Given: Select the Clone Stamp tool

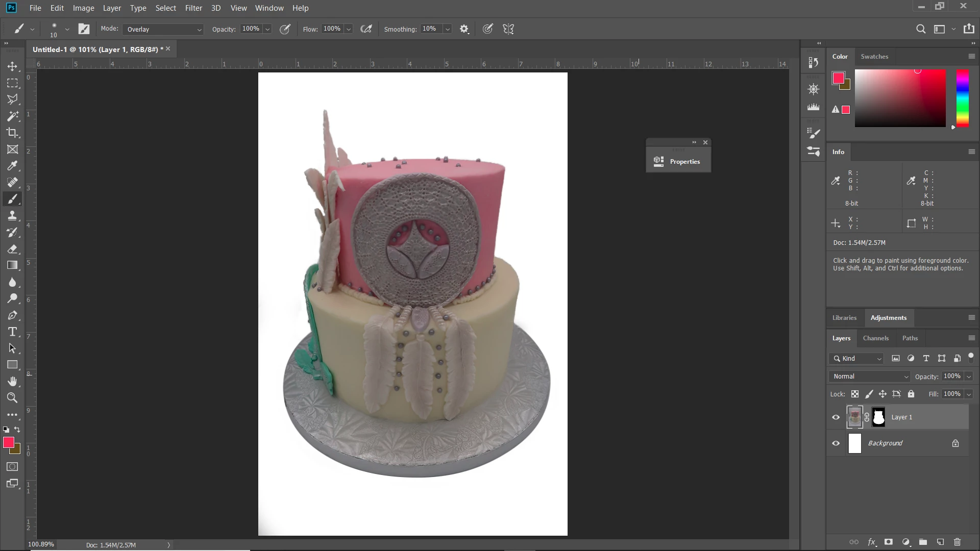Looking at the screenshot, I should click(x=12, y=215).
